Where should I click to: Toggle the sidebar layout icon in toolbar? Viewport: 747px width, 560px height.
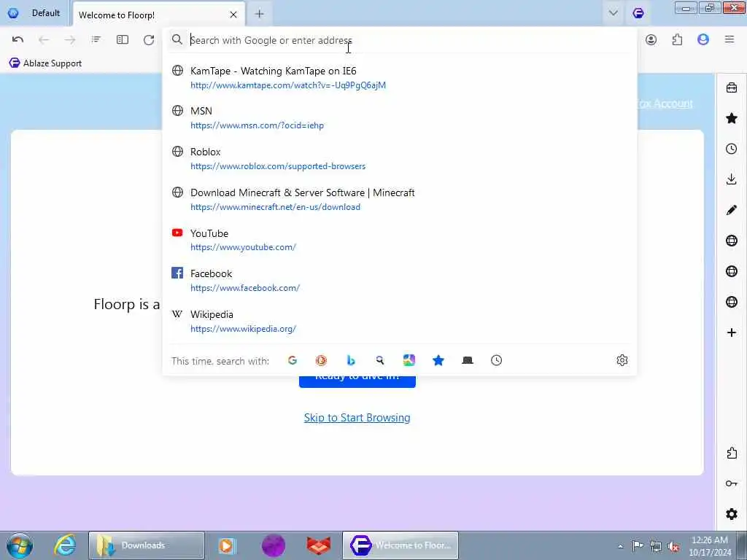[123, 39]
